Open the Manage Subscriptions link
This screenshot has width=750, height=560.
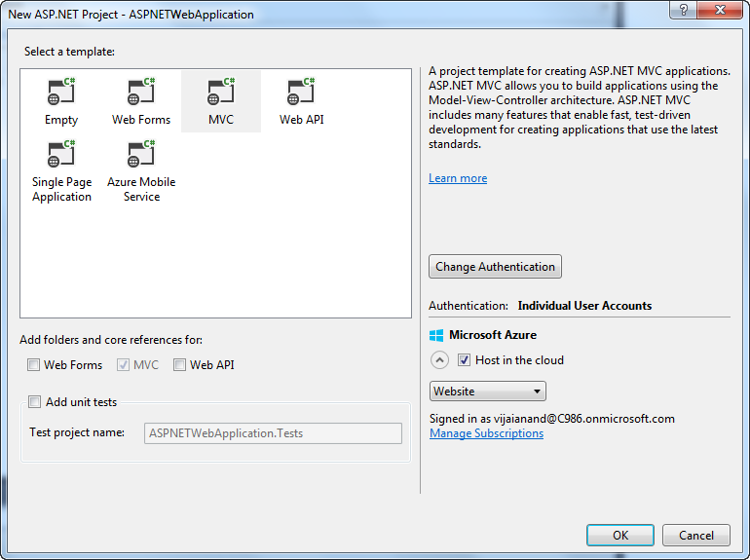click(x=486, y=433)
